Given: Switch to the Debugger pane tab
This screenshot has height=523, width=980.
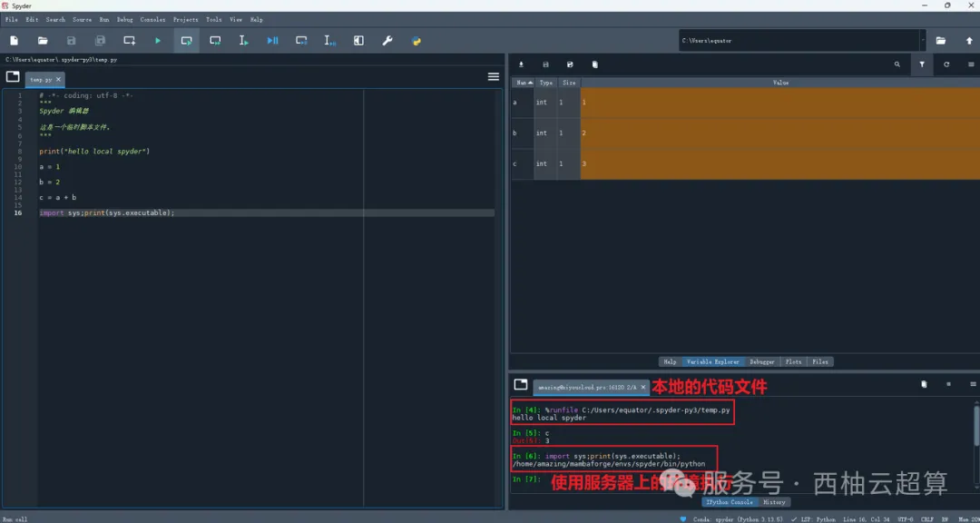Looking at the screenshot, I should coord(762,361).
